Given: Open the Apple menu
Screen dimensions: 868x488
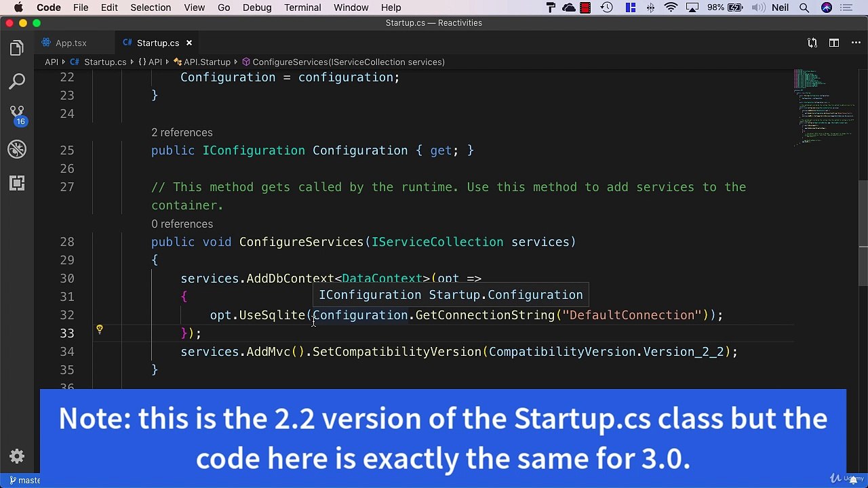Looking at the screenshot, I should point(18,7).
